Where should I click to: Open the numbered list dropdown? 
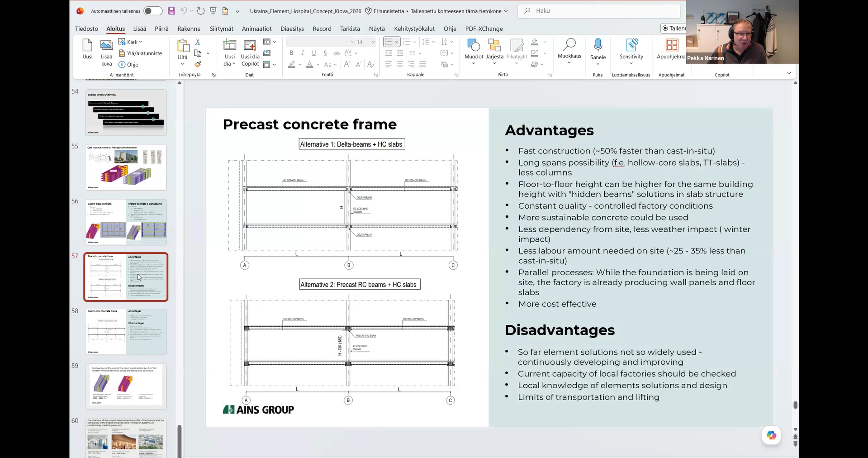[x=415, y=42]
